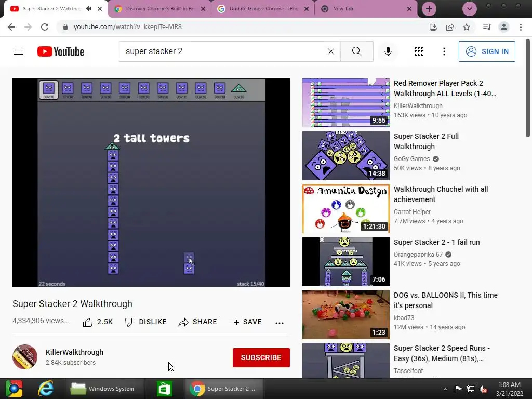The width and height of the screenshot is (532, 399).
Task: Click the SIGN IN button
Action: click(x=487, y=51)
